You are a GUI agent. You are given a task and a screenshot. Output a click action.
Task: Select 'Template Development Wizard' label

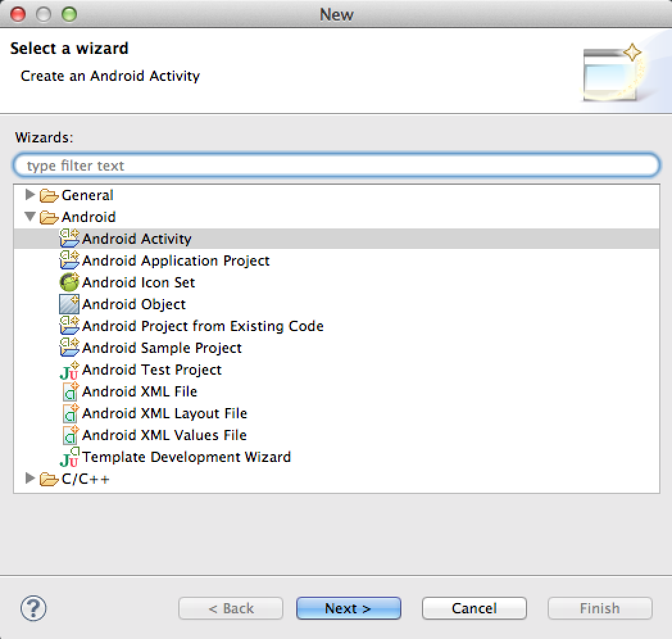pos(187,457)
